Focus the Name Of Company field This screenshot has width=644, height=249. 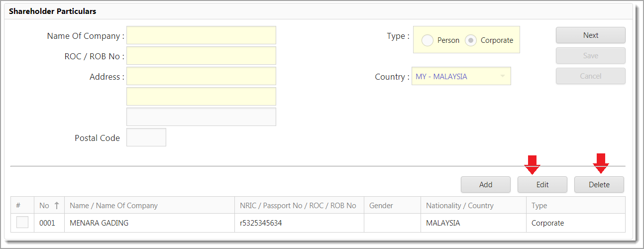[201, 35]
